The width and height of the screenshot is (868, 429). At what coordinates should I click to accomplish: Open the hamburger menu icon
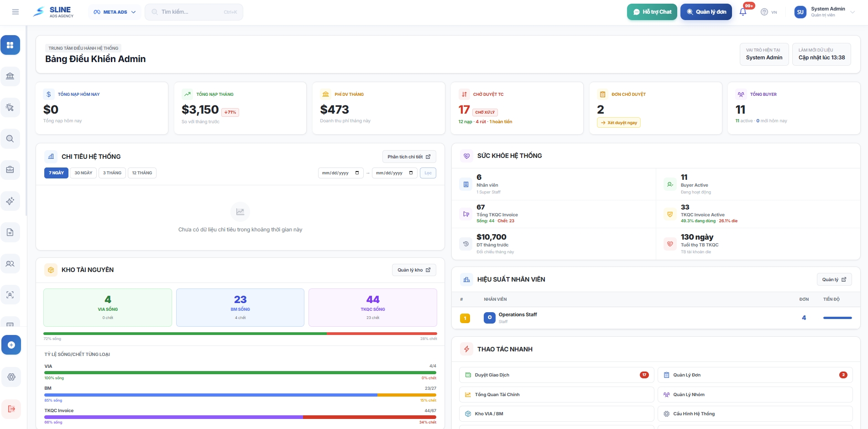pyautogui.click(x=16, y=12)
